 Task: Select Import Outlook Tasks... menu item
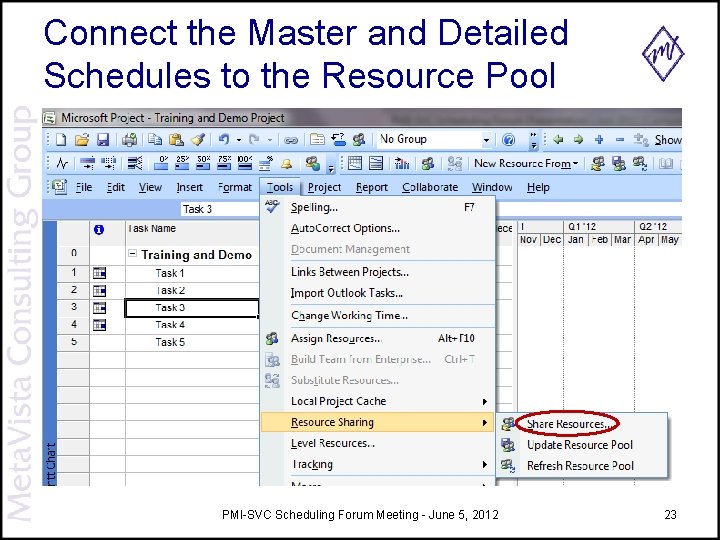click(x=378, y=293)
